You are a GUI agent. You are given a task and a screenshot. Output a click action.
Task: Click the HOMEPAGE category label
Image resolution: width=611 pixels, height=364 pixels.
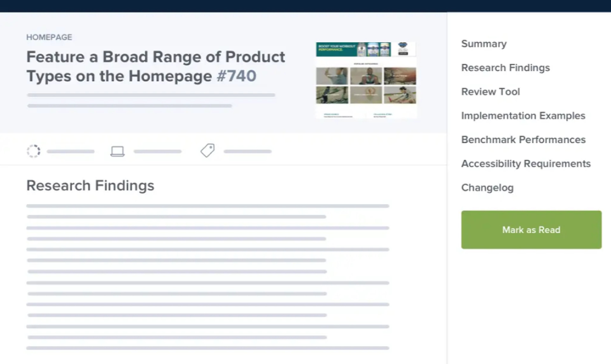point(49,37)
